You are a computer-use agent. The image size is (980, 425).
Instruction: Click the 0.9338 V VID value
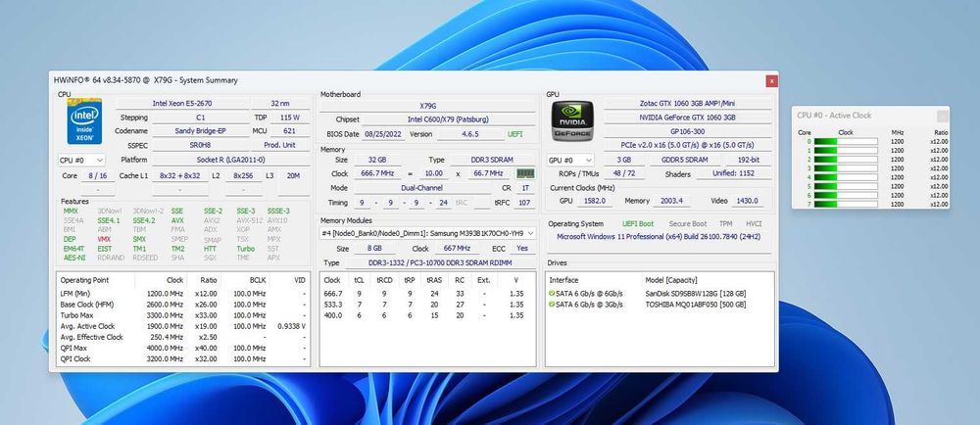(291, 326)
